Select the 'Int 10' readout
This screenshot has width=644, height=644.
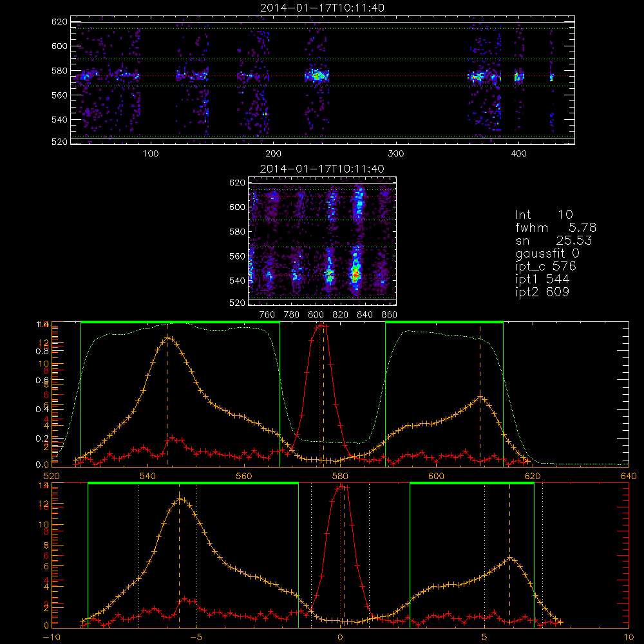click(x=544, y=214)
